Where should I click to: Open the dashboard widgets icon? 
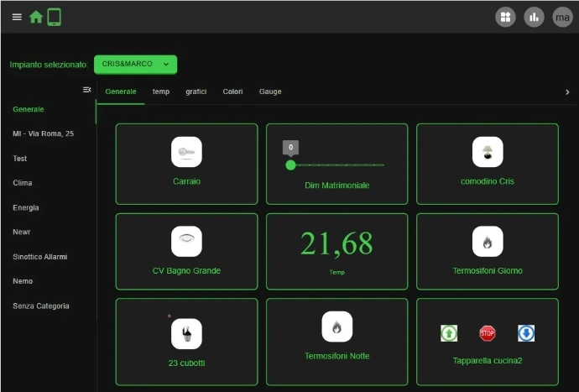click(x=505, y=17)
